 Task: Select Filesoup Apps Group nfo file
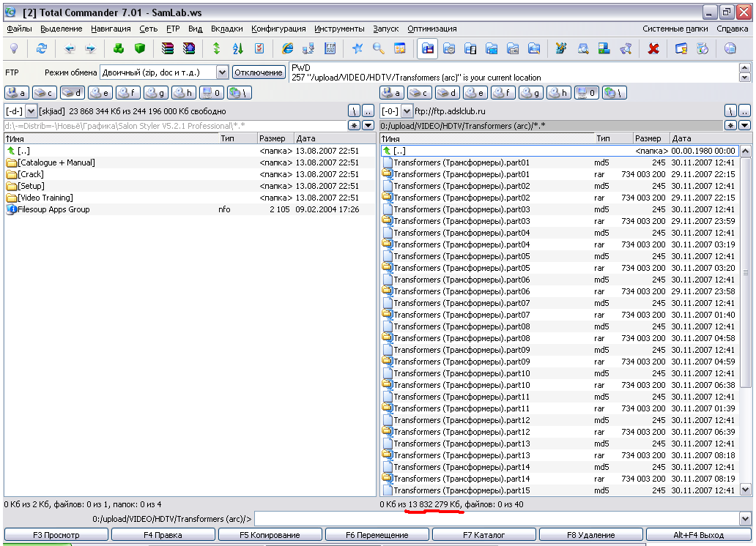190,209
